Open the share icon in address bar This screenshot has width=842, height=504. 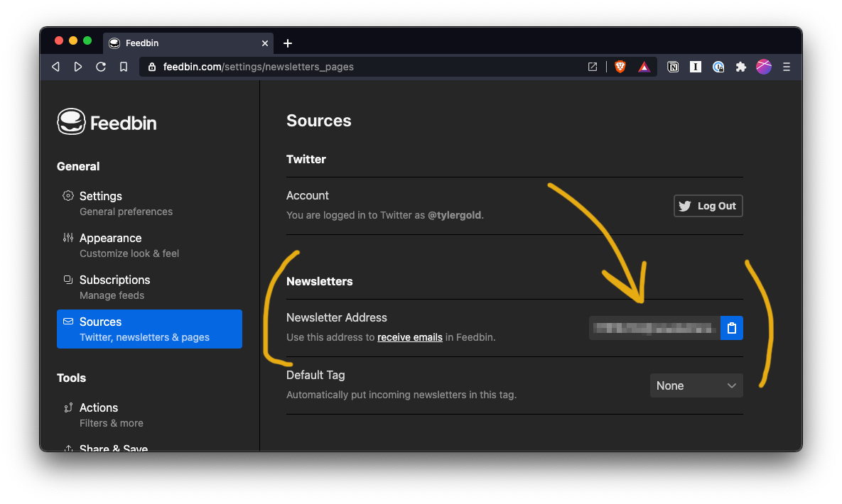tap(593, 67)
